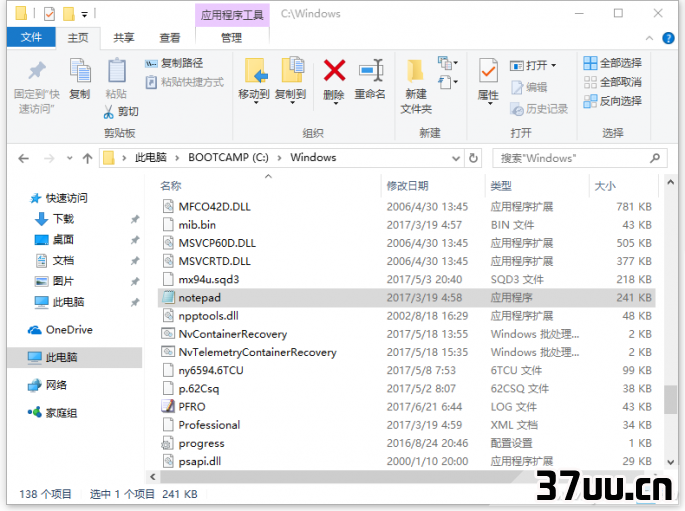Sort by the 大小 (Size) column header

tap(605, 186)
